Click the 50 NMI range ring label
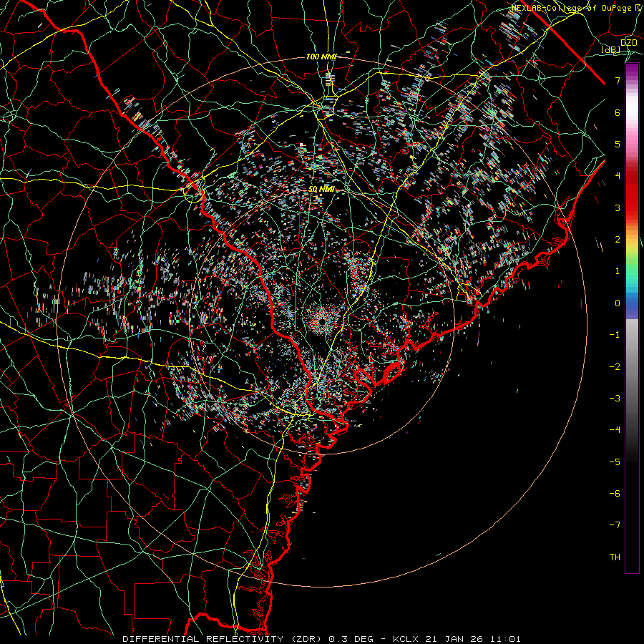This screenshot has height=644, width=644. pos(321,190)
